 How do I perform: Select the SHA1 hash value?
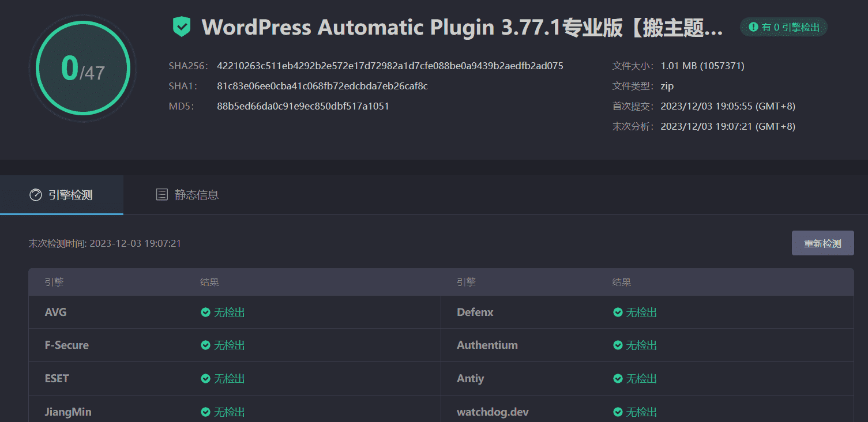pos(322,86)
